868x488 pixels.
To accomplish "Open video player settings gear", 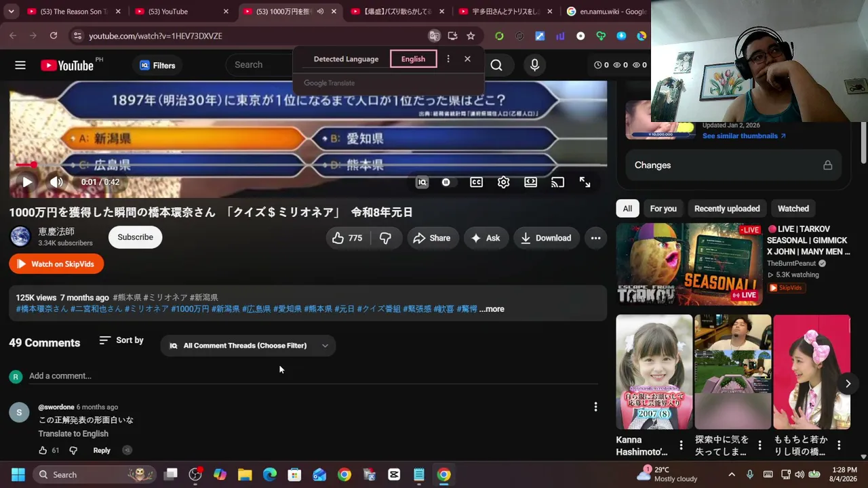I will pyautogui.click(x=503, y=182).
